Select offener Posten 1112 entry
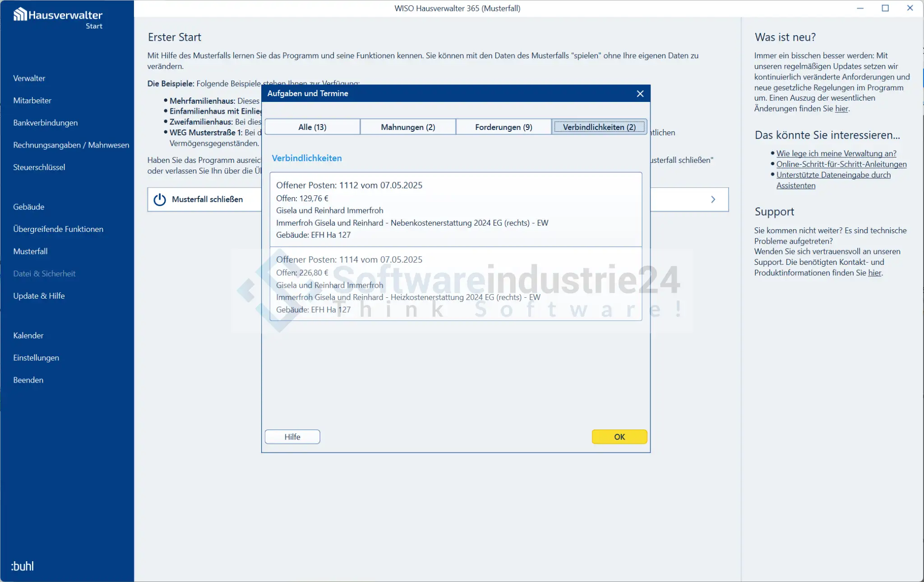This screenshot has height=582, width=924. (456, 209)
